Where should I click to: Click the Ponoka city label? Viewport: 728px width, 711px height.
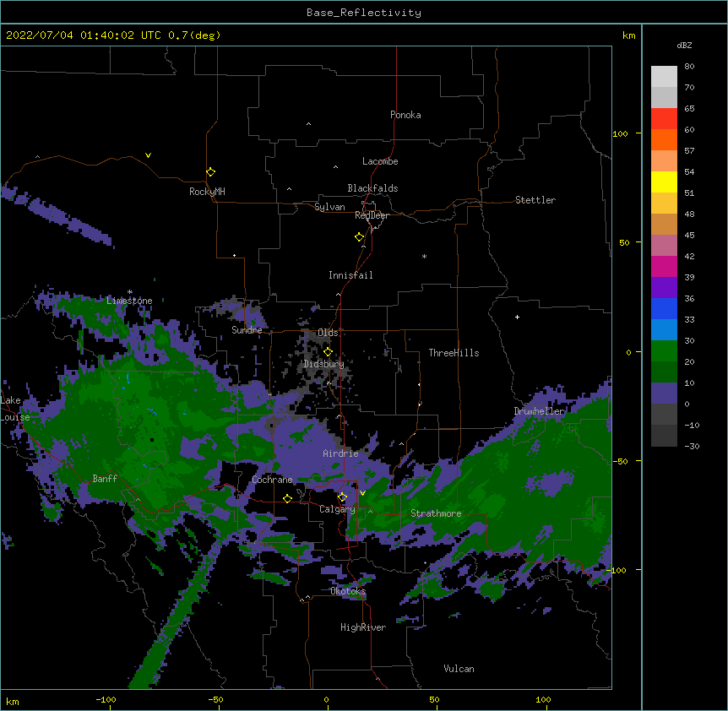[405, 115]
